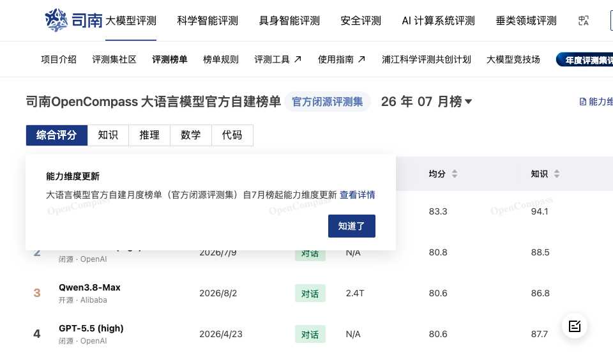Open the 评测工具 external link
This screenshot has width=613, height=364.
pos(278,59)
